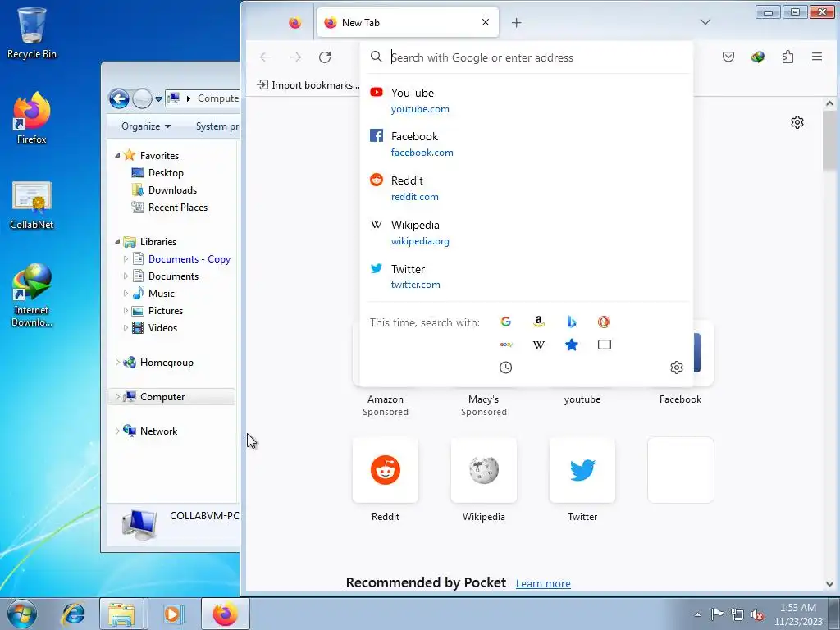
Task: Collapse the Libraries tree group
Action: point(117,242)
